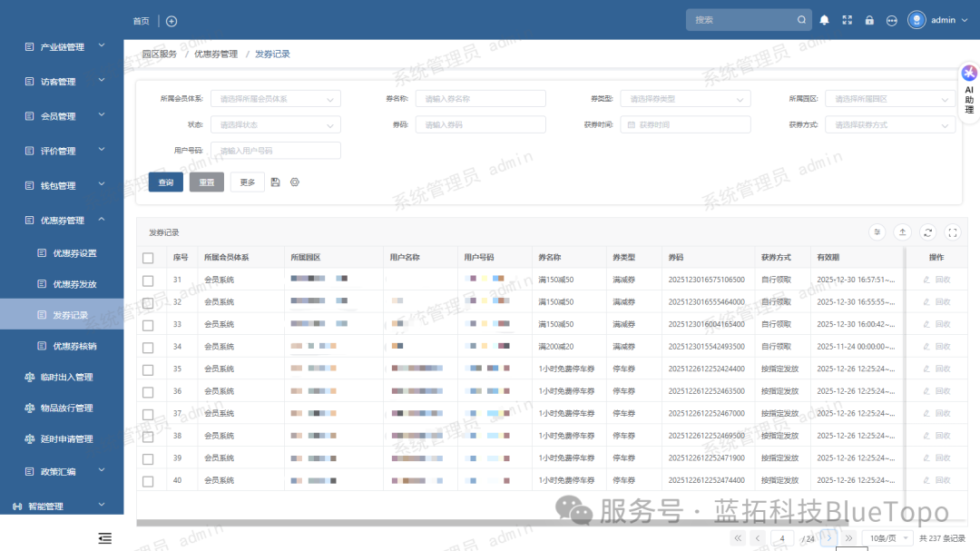Image resolution: width=980 pixels, height=551 pixels.
Task: Check the row 40 checkbox
Action: [x=148, y=481]
